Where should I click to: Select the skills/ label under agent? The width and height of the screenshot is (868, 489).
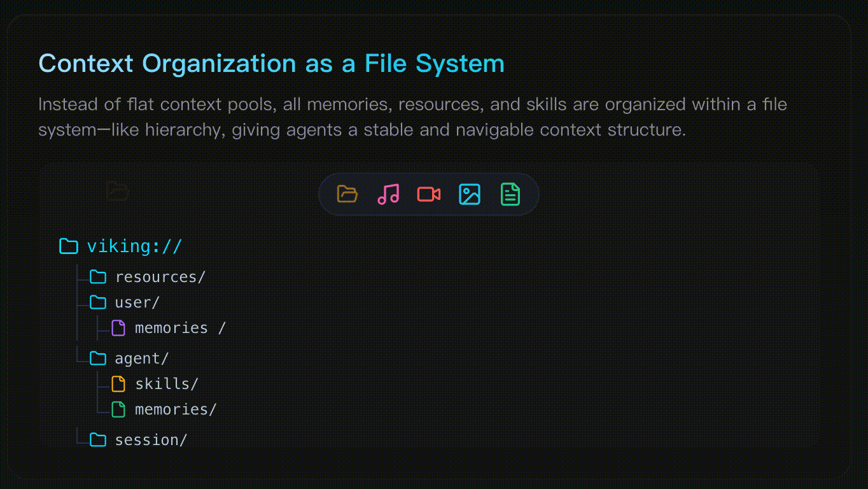tap(167, 384)
